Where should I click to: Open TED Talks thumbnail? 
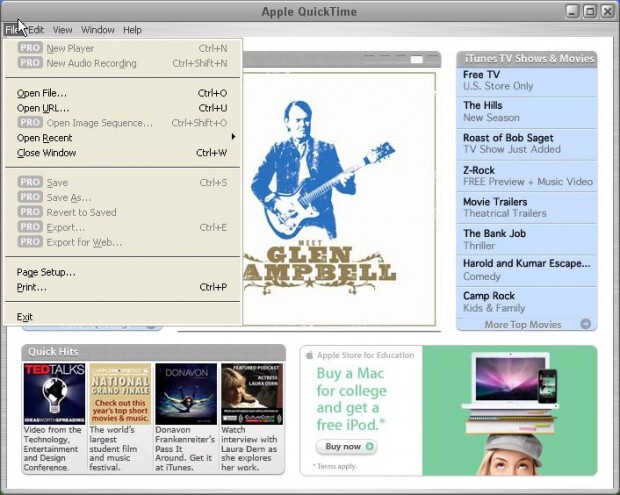click(54, 394)
